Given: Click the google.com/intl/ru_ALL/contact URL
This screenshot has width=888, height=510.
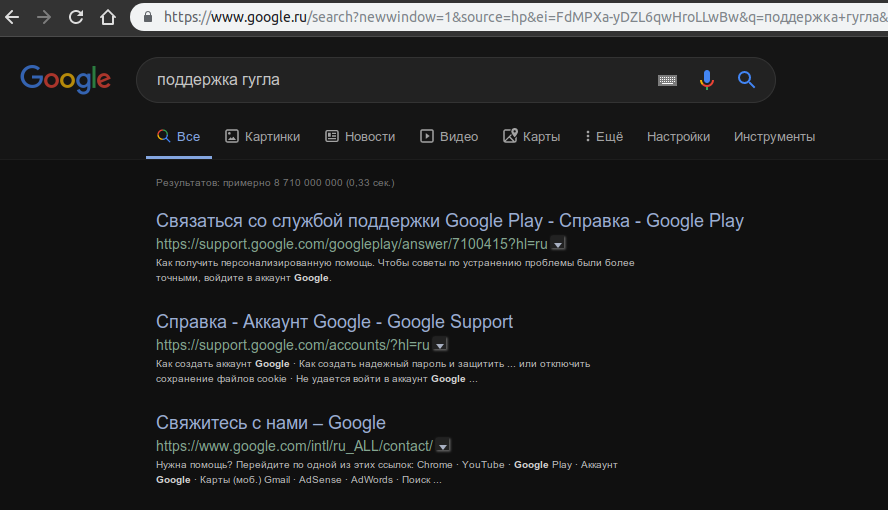Looking at the screenshot, I should click(294, 446).
